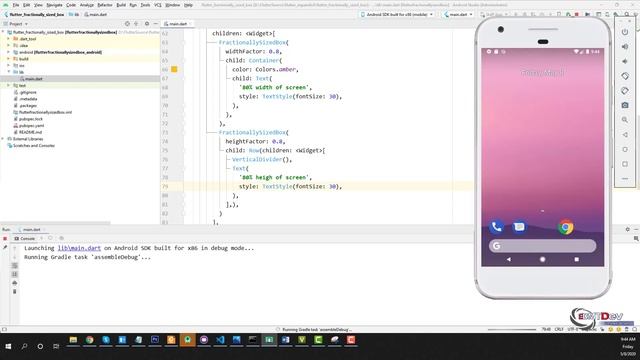Open the File menu
Image resolution: width=640 pixels, height=360 pixels.
(16, 5)
